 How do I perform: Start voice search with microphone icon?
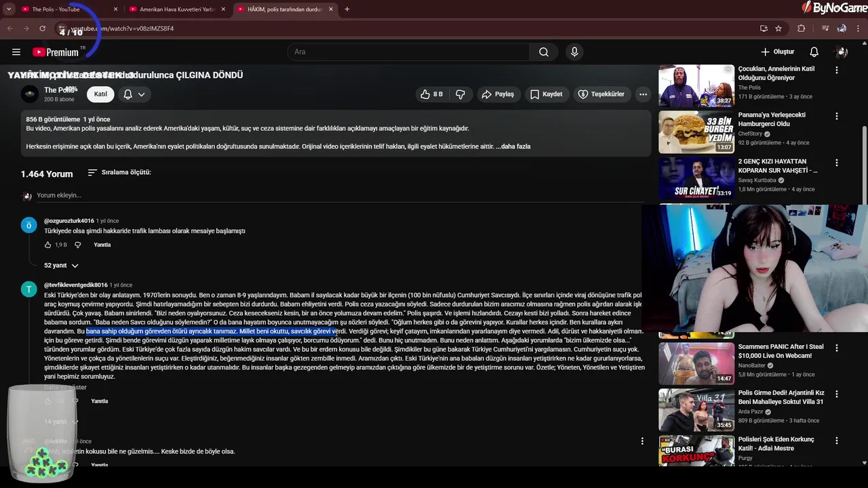(x=574, y=52)
